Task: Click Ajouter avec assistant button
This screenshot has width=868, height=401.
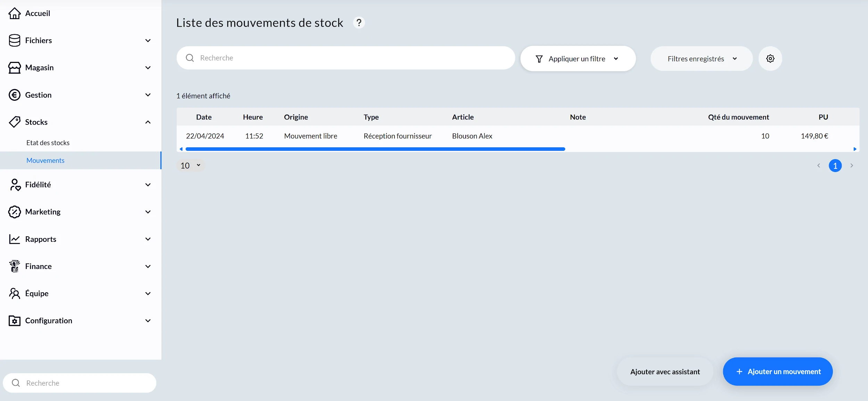Action: pos(665,371)
